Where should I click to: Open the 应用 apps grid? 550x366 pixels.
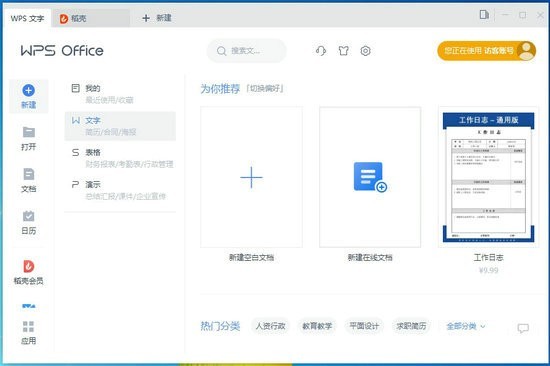28,332
